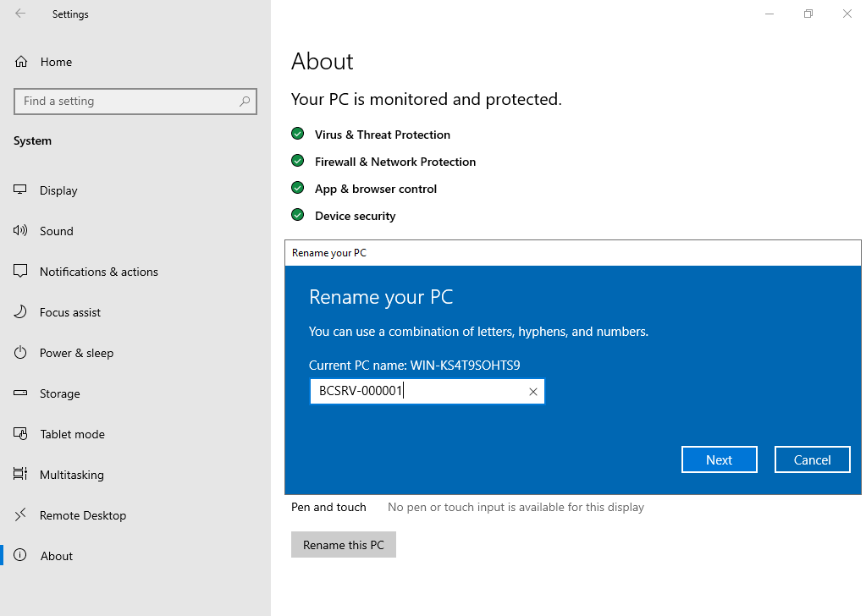The image size is (866, 616).
Task: Click the Focus assist moon icon
Action: click(x=19, y=312)
